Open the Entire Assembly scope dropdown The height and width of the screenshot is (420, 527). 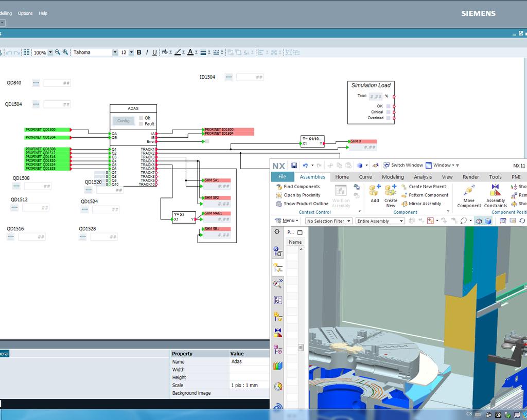coord(380,221)
